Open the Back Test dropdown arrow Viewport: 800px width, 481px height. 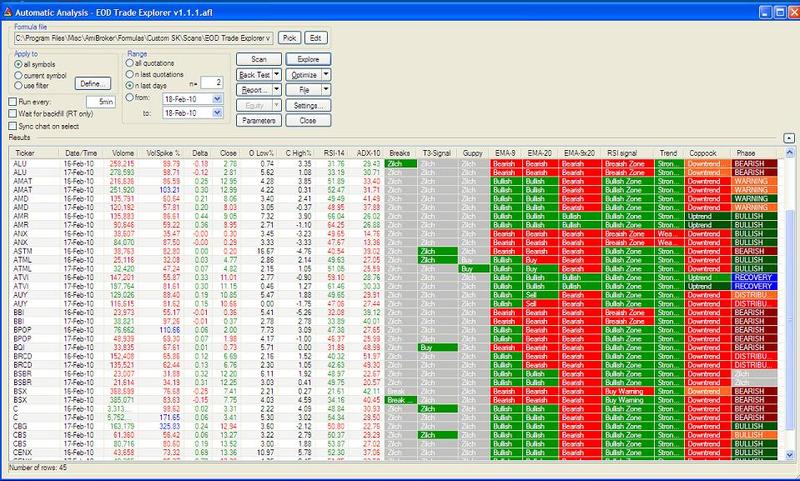tap(277, 74)
